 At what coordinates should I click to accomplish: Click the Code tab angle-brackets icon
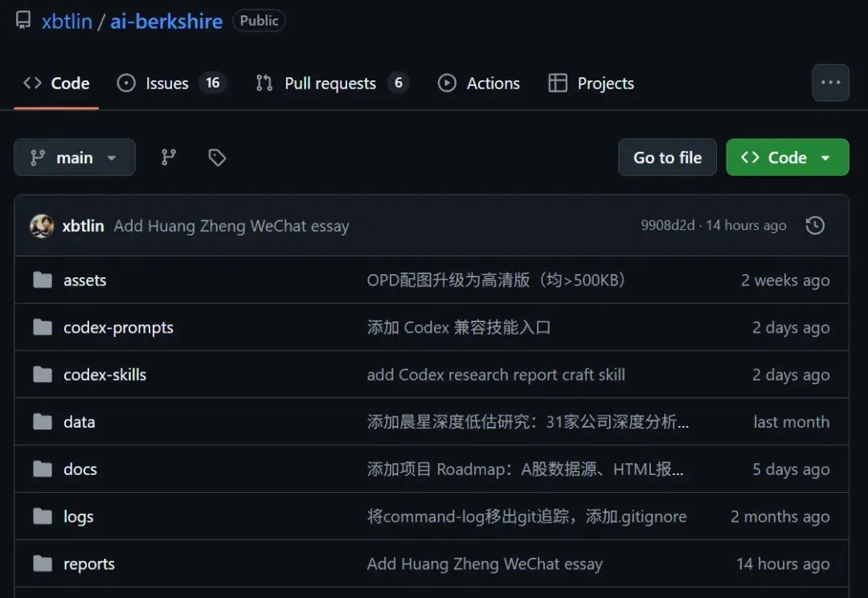pos(33,83)
